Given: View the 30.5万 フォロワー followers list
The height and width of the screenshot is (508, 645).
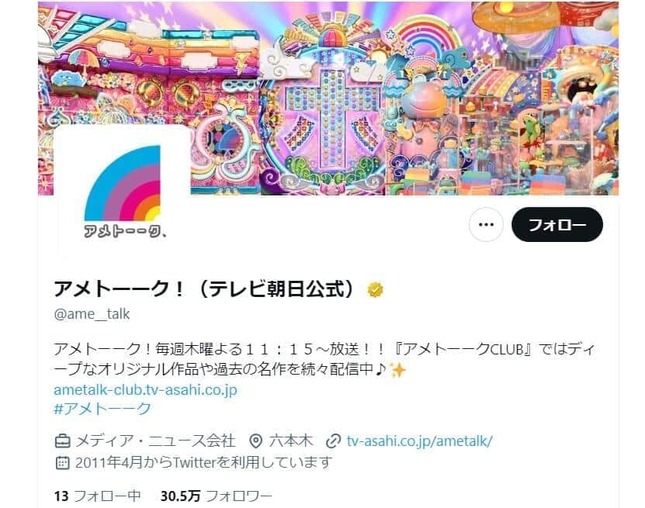Looking at the screenshot, I should coord(216,496).
